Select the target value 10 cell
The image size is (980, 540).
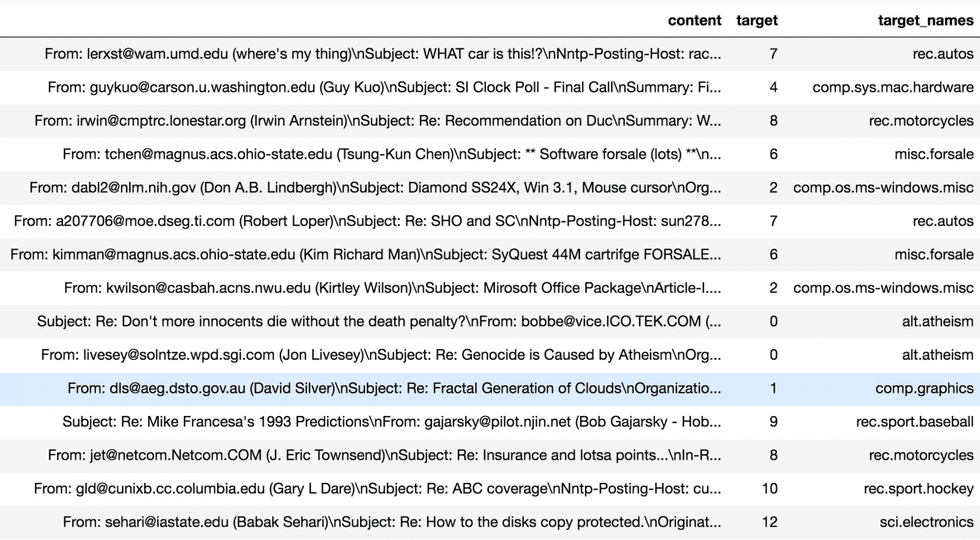tap(769, 489)
